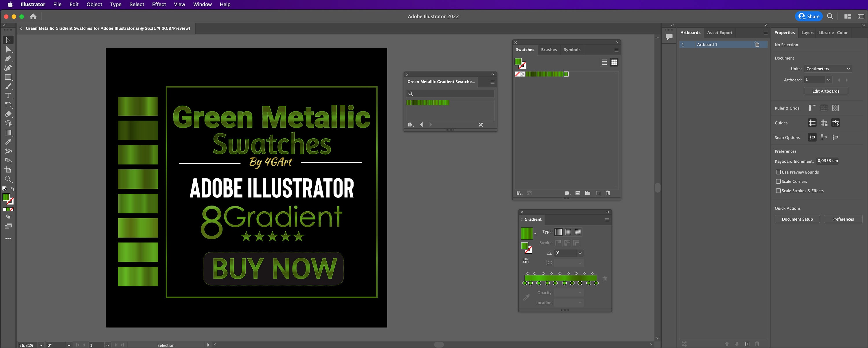868x348 pixels.
Task: Activate the Zoom tool in the toolbar
Action: (x=8, y=179)
